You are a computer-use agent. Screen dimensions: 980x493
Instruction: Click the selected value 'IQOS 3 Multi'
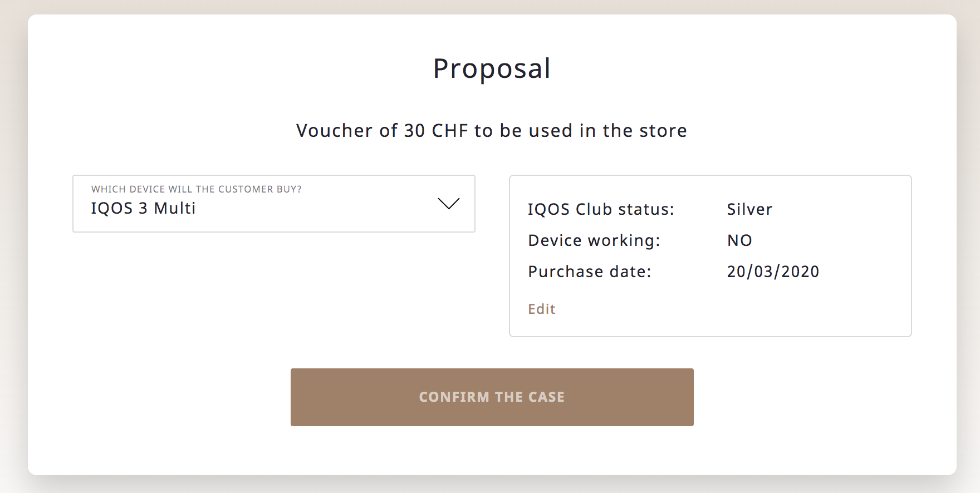click(x=143, y=208)
